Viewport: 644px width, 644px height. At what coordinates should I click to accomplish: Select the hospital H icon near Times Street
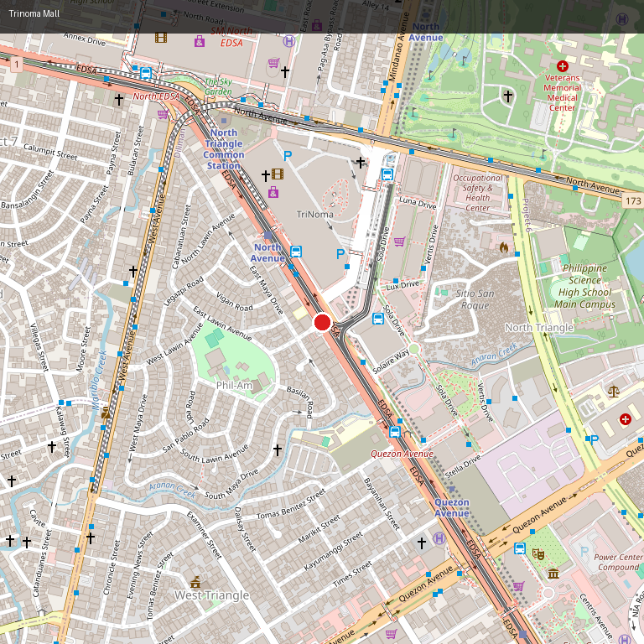click(439, 538)
